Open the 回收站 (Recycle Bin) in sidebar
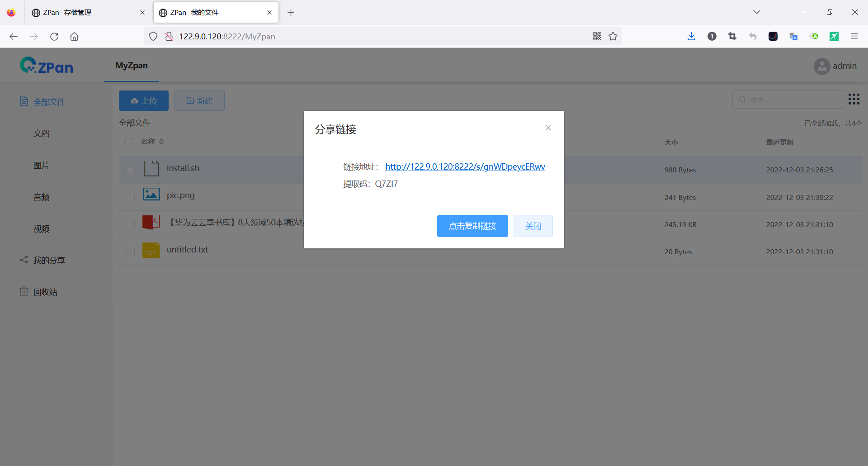The image size is (868, 466). point(45,291)
